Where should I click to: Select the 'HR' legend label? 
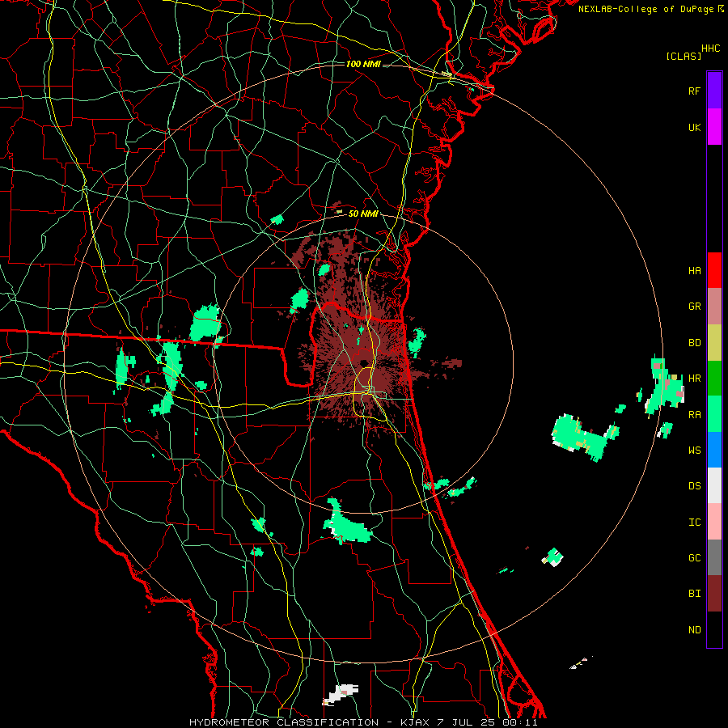pyautogui.click(x=695, y=379)
